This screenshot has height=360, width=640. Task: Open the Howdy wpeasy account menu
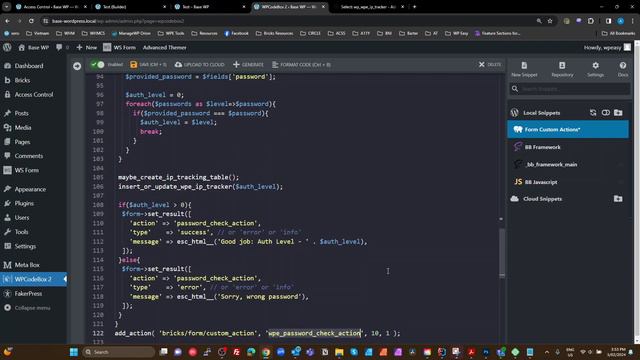(x=607, y=47)
